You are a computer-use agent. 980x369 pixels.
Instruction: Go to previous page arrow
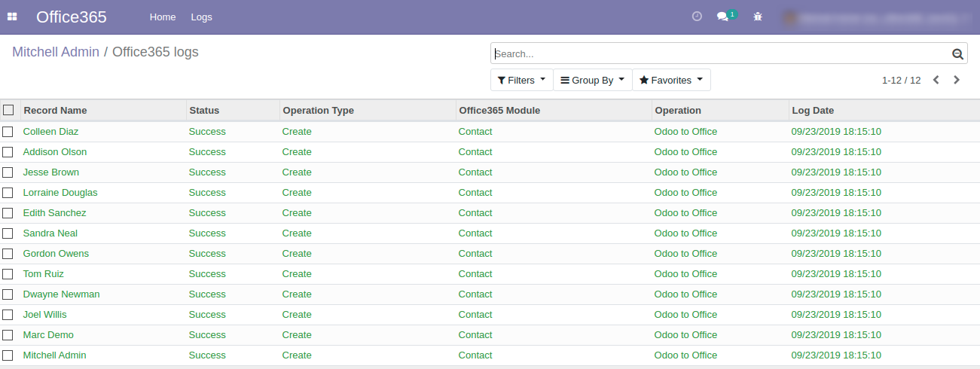tap(936, 80)
